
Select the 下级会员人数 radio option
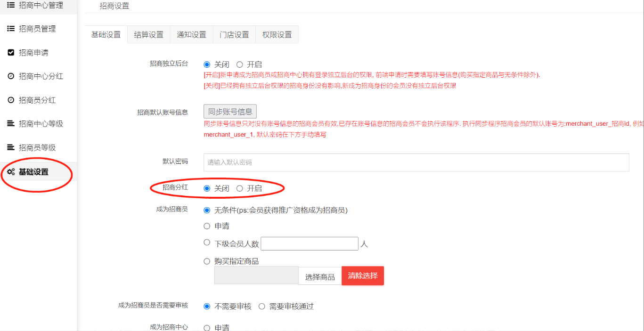point(207,242)
